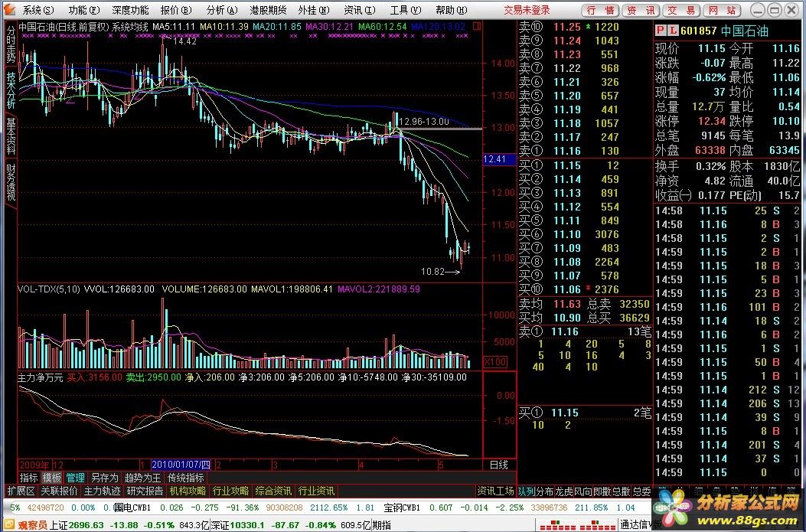Select the 趋势为王 tab
The image size is (806, 532).
[143, 478]
